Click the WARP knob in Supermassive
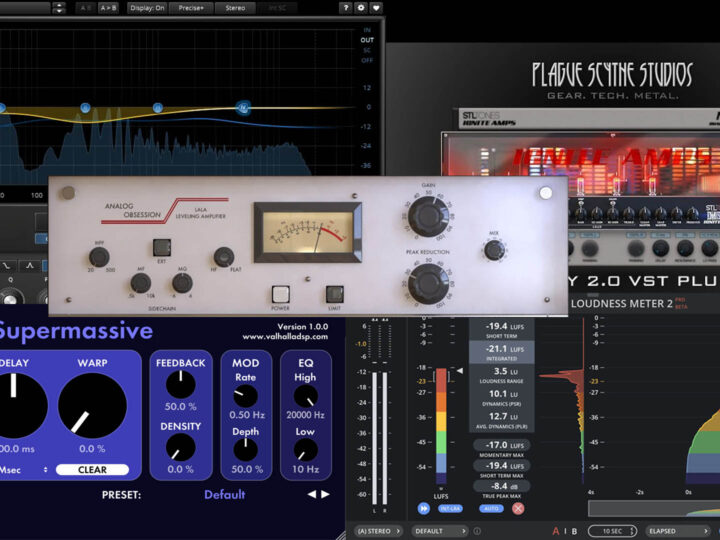The width and height of the screenshot is (720, 540). click(x=92, y=406)
